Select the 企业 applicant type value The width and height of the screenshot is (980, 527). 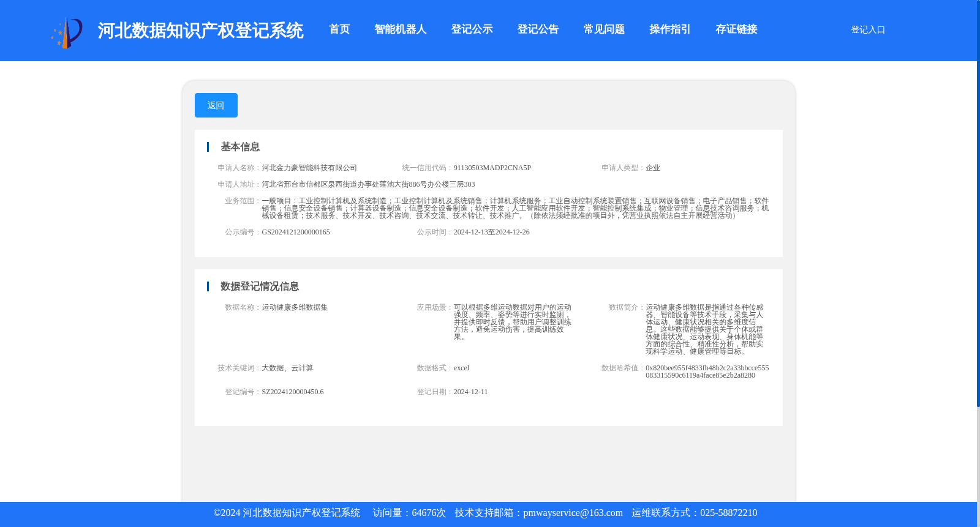(x=653, y=168)
